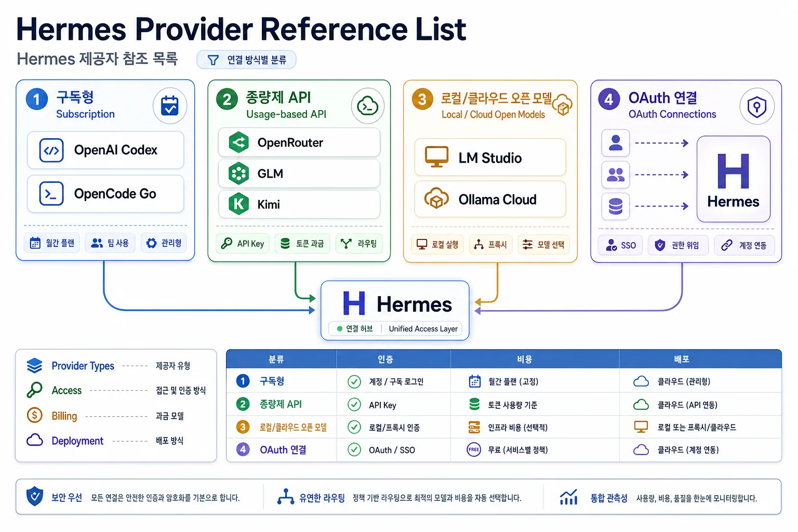This screenshot has height=532, width=798.
Task: Click the 구독형 row in the table
Action: pyautogui.click(x=504, y=381)
